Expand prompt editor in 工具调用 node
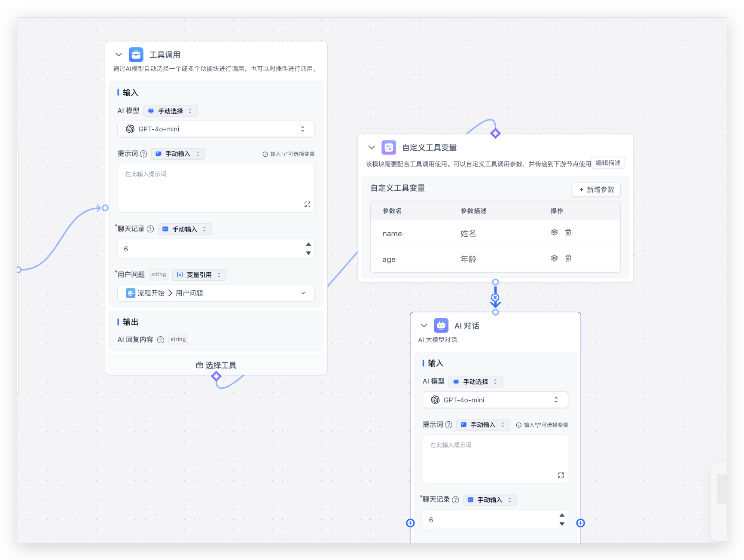The width and height of the screenshot is (744, 560). 307,204
